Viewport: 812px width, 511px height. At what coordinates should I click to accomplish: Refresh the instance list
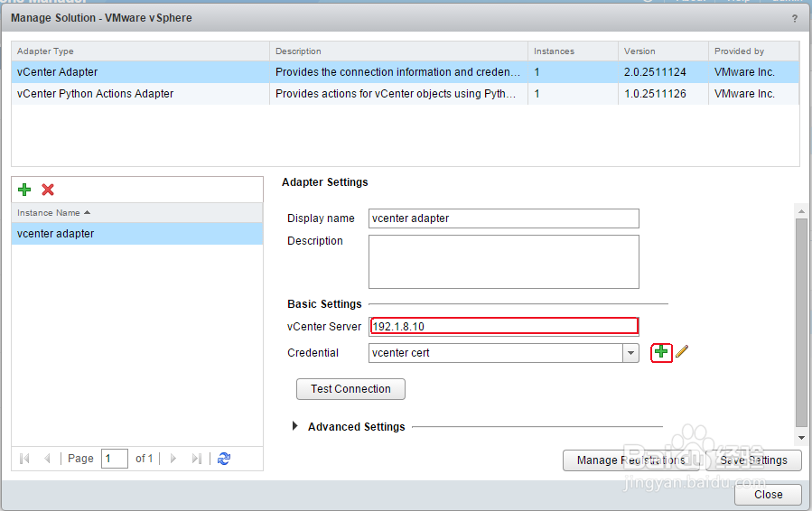[224, 459]
